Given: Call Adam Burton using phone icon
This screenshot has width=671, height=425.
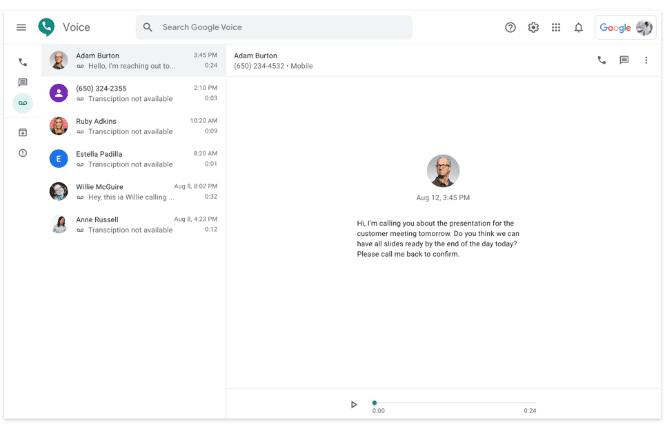Looking at the screenshot, I should (602, 60).
